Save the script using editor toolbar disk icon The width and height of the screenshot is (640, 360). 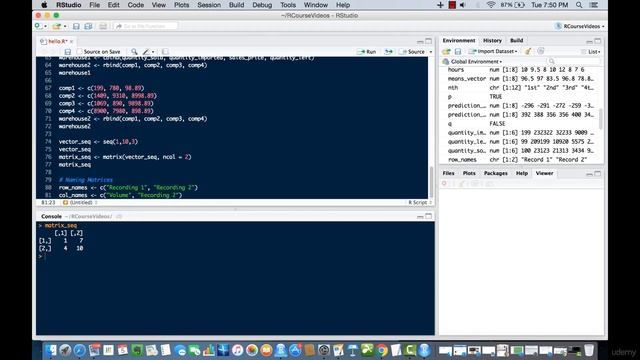pyautogui.click(x=68, y=52)
